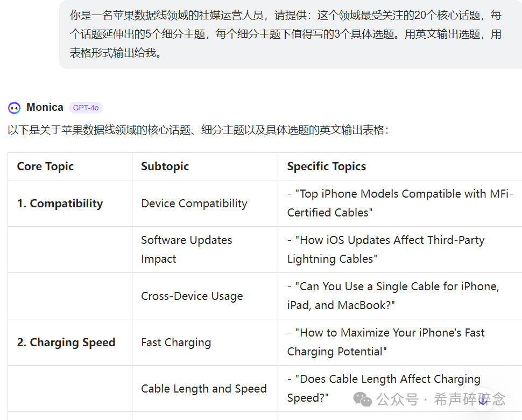This screenshot has height=420, width=522.
Task: Select the "2. Charging Speed" table cell
Action: (66, 342)
